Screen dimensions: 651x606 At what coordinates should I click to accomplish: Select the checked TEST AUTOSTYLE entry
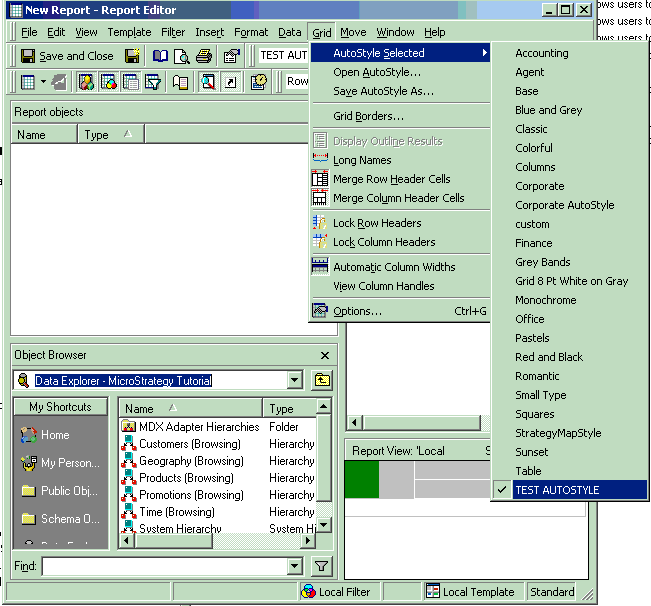coord(570,490)
